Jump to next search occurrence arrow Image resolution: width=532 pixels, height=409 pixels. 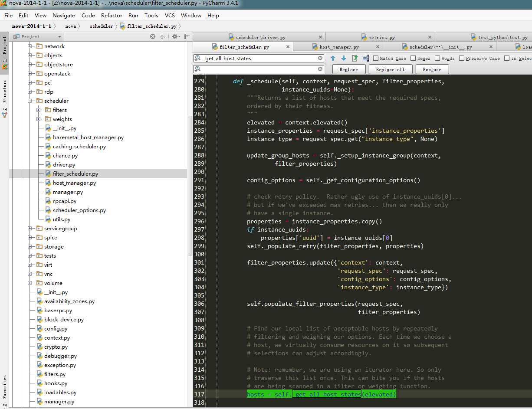pos(344,58)
